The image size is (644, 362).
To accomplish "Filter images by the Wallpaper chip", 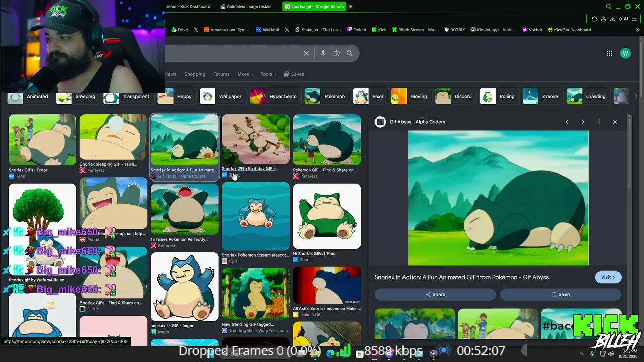I will coord(222,96).
